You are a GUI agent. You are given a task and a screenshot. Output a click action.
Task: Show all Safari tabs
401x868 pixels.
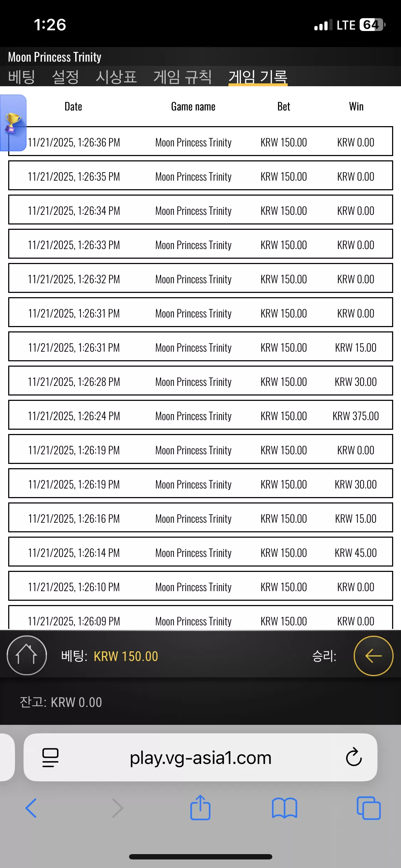[369, 808]
